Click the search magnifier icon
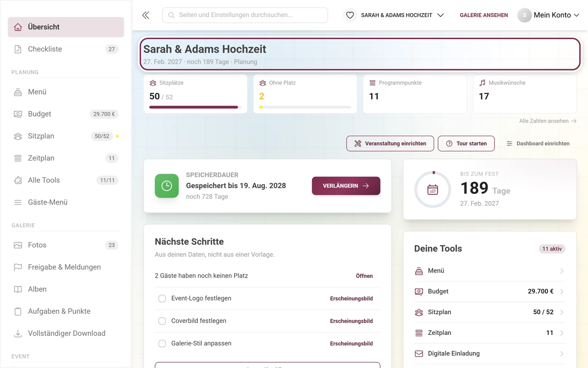This screenshot has height=368, width=588. coord(171,15)
